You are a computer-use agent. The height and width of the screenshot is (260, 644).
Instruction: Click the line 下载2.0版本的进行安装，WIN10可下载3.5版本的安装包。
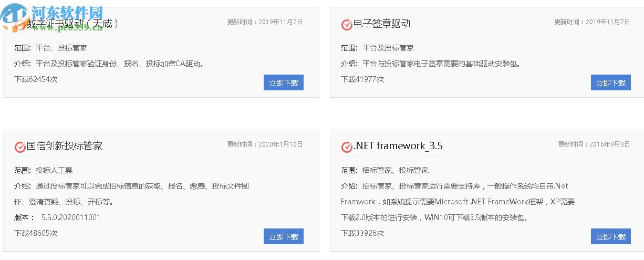tap(434, 217)
